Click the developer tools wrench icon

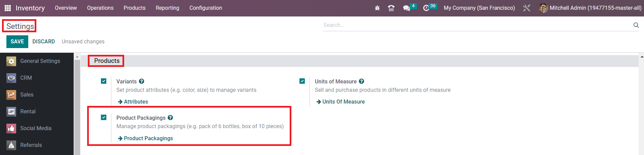click(527, 8)
